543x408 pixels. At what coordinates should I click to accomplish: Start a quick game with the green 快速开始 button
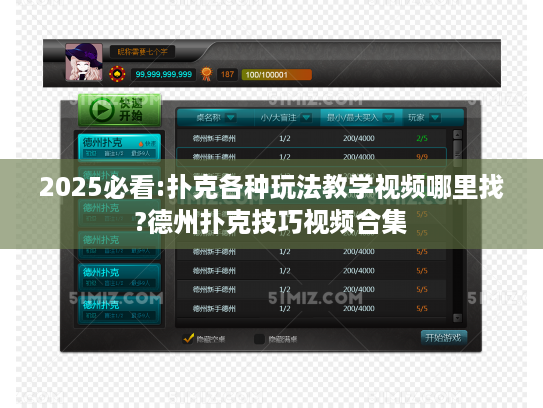(x=119, y=110)
